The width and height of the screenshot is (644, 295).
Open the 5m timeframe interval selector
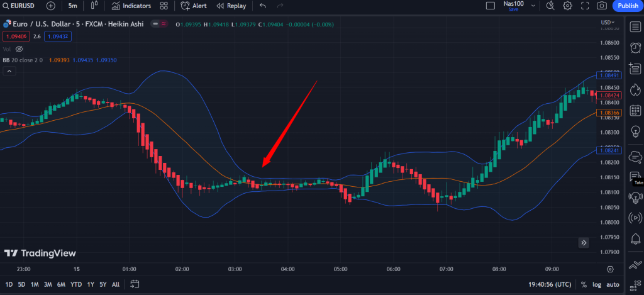(x=73, y=6)
